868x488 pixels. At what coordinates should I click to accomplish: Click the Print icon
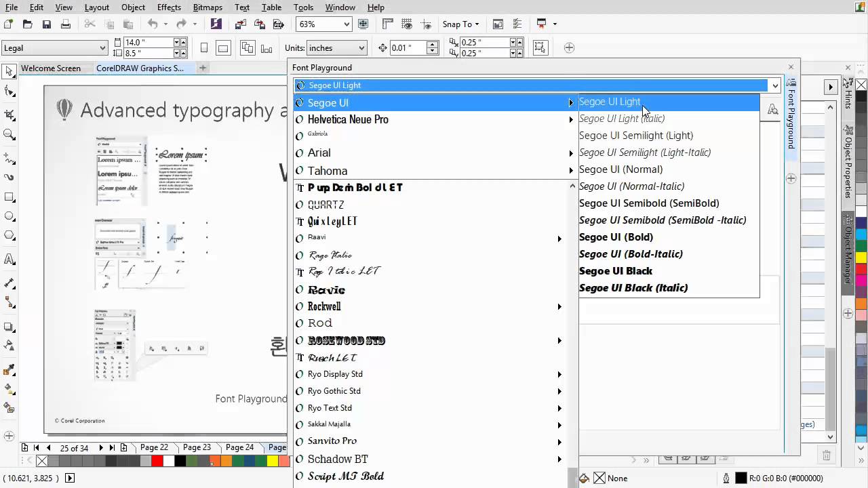point(65,24)
